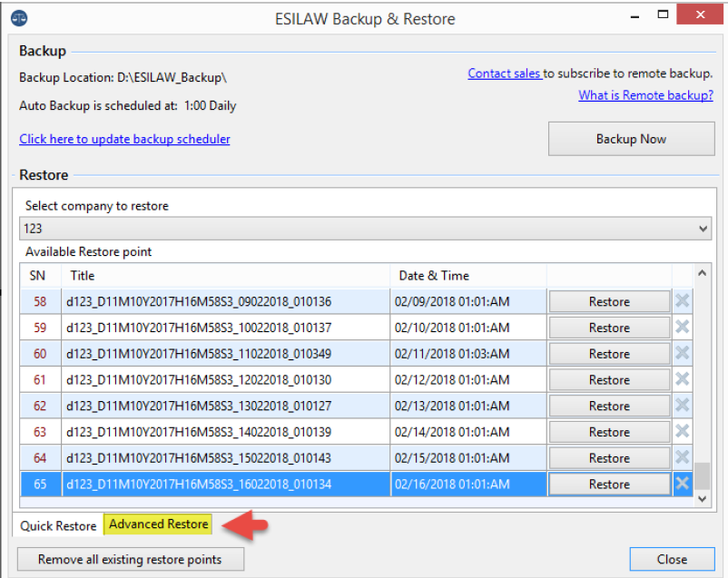Click the 02/09/2018 01:01:AM date cell
Image resolution: width=728 pixels, height=578 pixels.
468,302
